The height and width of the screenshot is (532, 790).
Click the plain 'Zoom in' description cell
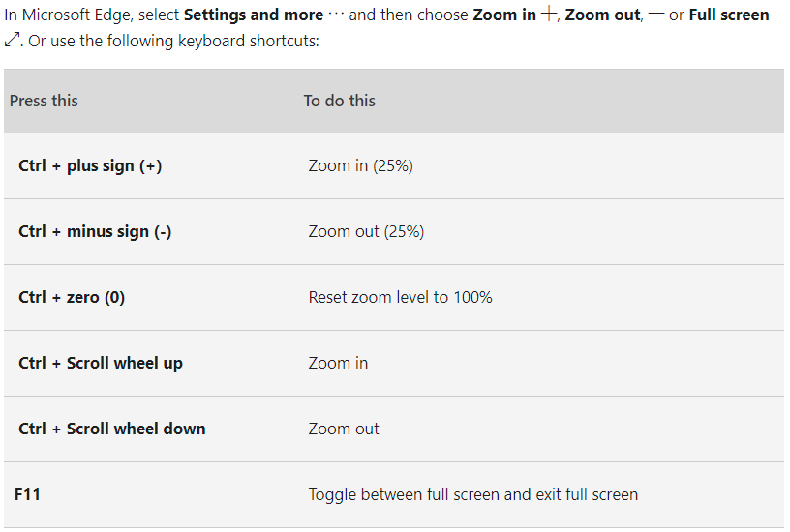pos(338,364)
